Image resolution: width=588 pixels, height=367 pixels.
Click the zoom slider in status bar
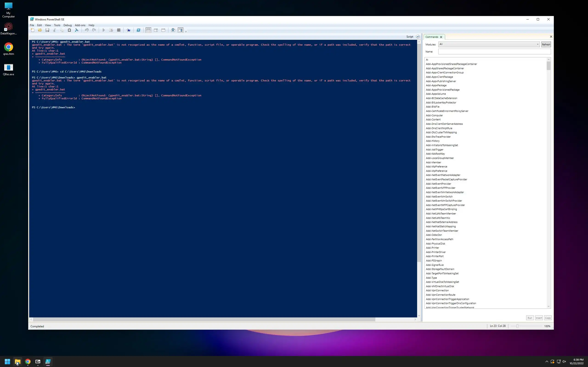point(517,326)
